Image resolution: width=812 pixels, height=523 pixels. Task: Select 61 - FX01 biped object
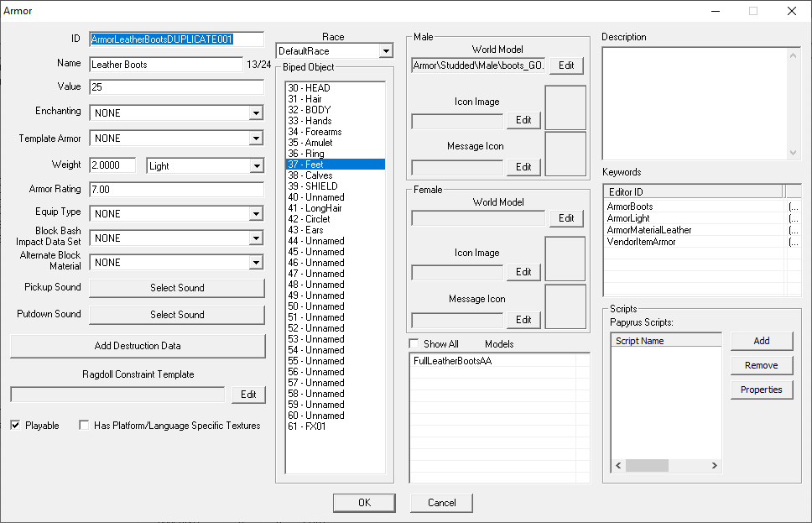(335, 426)
